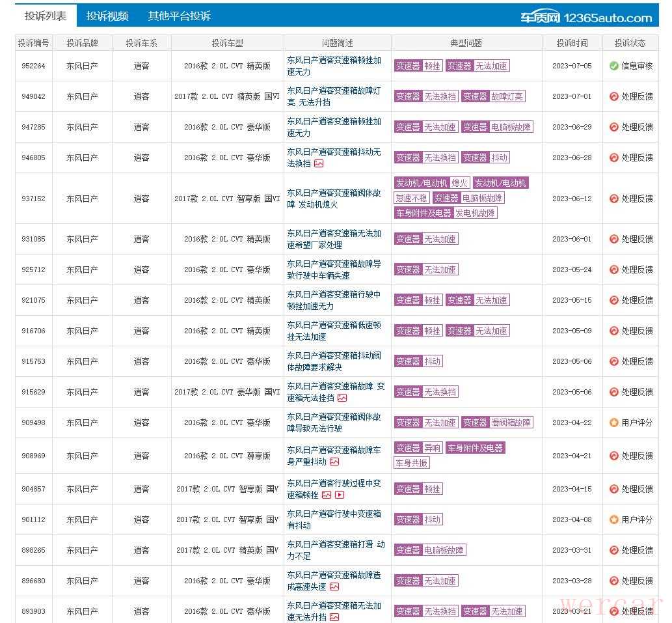Viewport: 672px width, 623px height.
Task: Click the 投诉时间 column header
Action: (x=572, y=43)
